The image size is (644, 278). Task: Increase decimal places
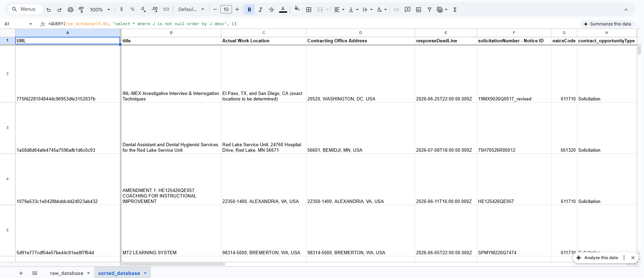click(x=155, y=9)
